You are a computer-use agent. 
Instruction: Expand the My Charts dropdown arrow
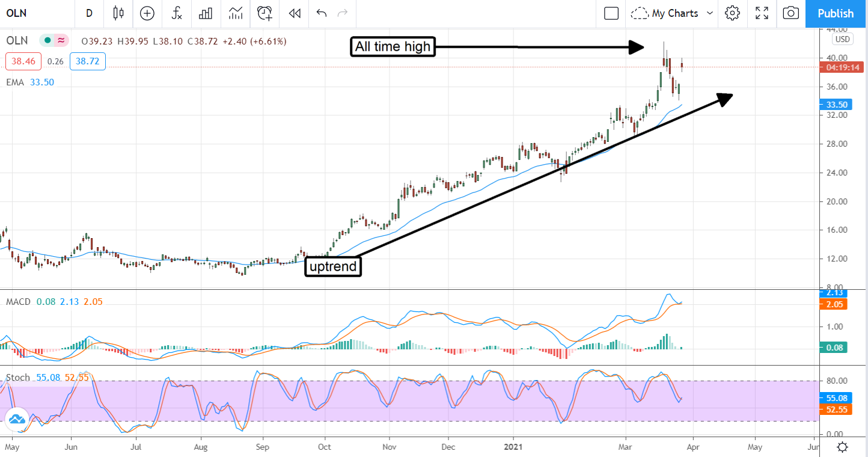coord(710,13)
